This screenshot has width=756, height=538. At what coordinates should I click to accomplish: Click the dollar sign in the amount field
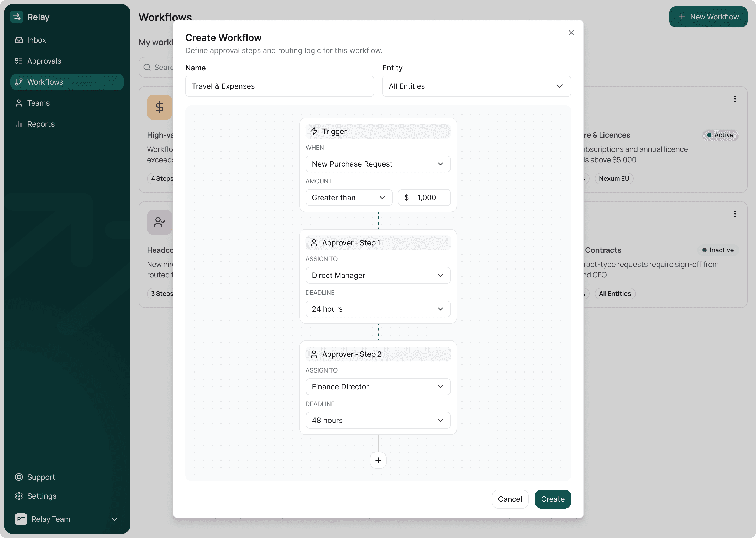[x=406, y=198]
